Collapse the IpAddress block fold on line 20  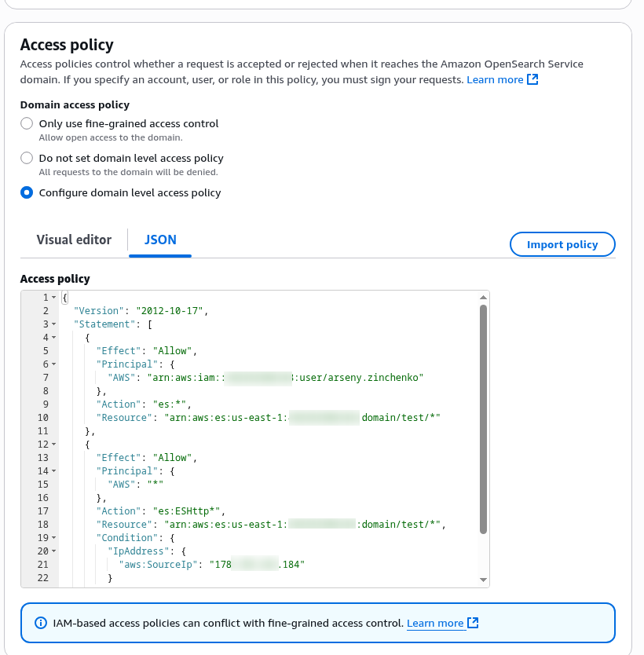[54, 551]
